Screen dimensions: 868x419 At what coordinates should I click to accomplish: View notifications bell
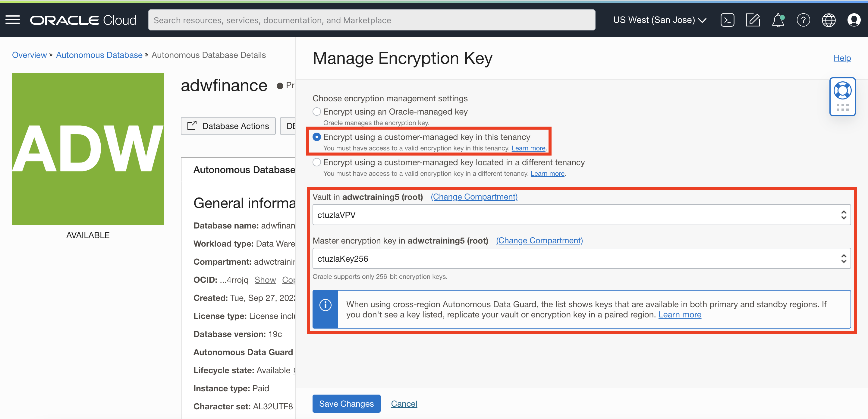click(x=778, y=20)
